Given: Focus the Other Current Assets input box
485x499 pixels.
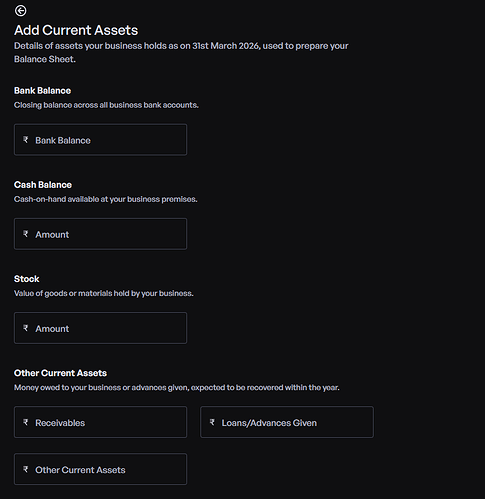Looking at the screenshot, I should (100, 469).
